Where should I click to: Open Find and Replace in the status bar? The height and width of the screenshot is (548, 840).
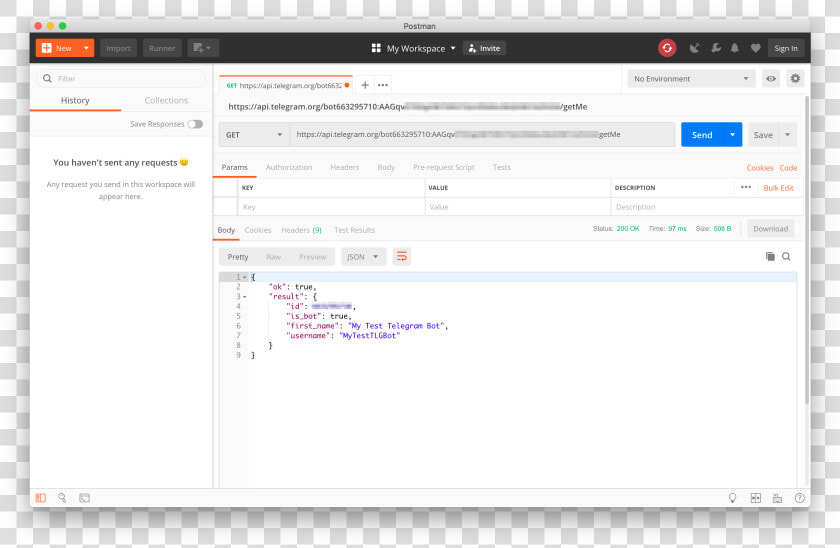(x=62, y=498)
